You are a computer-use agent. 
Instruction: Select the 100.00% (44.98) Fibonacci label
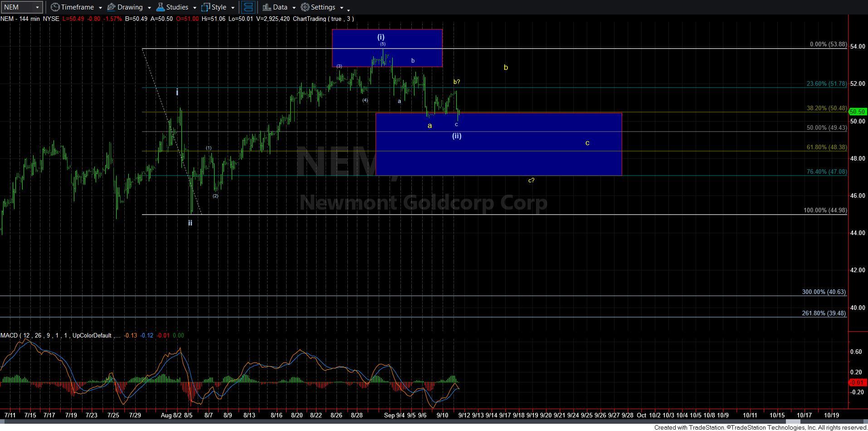coord(825,211)
